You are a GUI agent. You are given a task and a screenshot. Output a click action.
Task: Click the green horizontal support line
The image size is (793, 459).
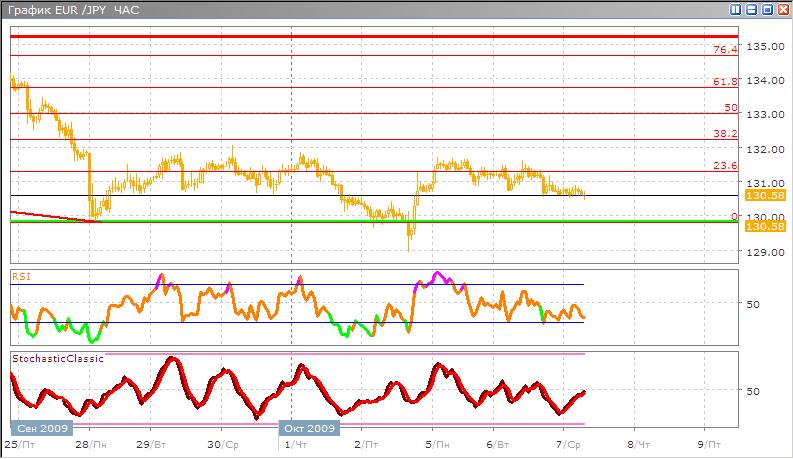[x=400, y=222]
